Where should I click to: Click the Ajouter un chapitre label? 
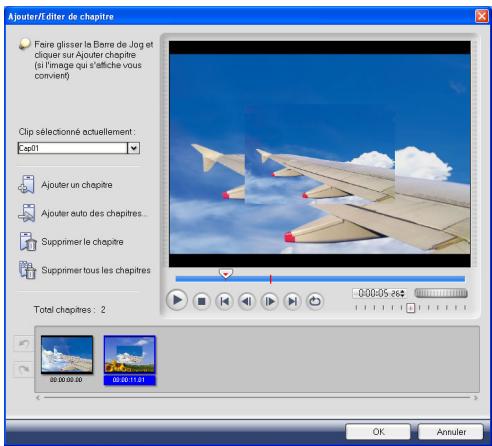(77, 185)
